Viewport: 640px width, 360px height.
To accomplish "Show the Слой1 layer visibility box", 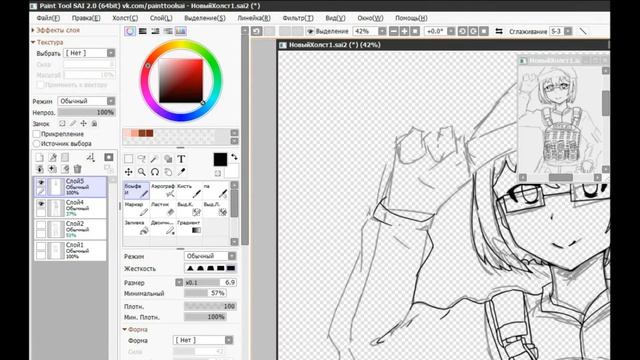I will click(x=41, y=246).
